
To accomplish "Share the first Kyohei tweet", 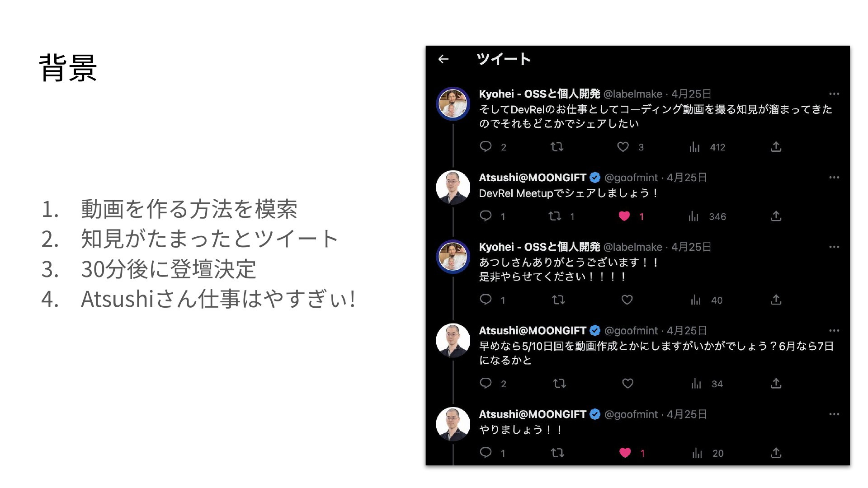I will (776, 146).
